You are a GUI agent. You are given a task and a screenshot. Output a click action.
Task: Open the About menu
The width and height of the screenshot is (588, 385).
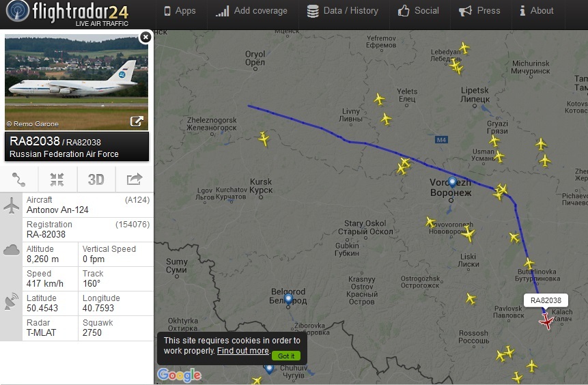536,11
